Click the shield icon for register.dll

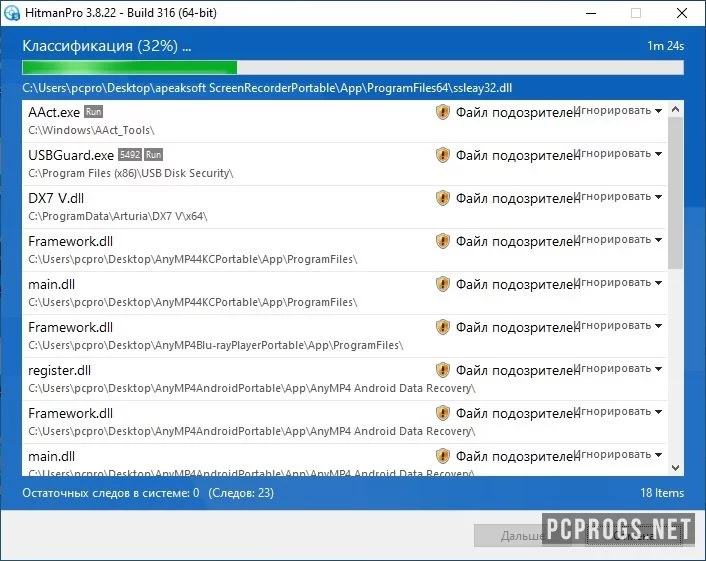(x=443, y=370)
